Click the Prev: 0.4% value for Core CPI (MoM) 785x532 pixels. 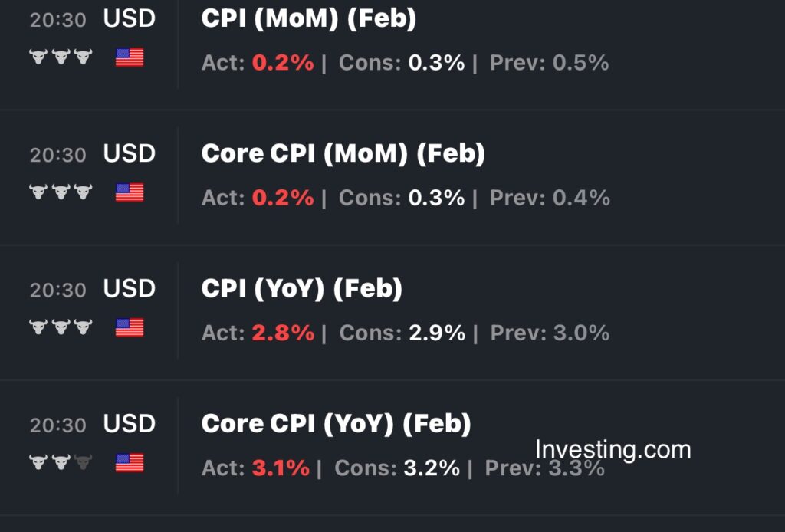click(x=581, y=198)
